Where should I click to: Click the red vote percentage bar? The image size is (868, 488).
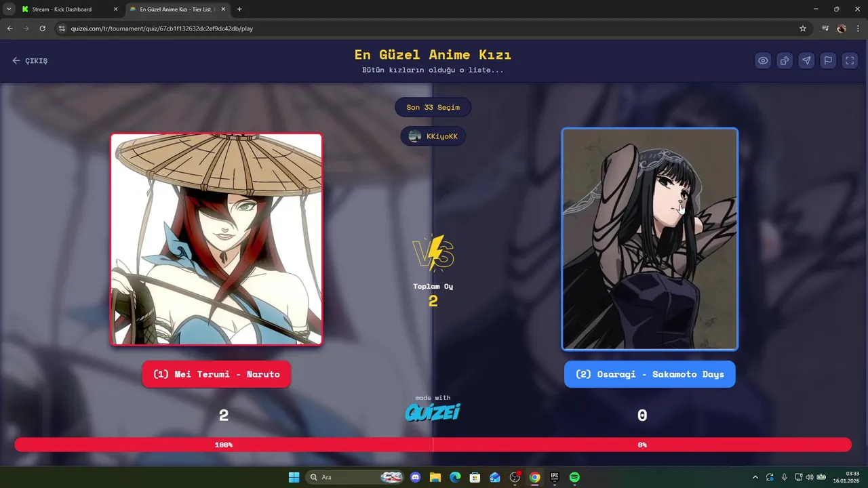coord(433,445)
